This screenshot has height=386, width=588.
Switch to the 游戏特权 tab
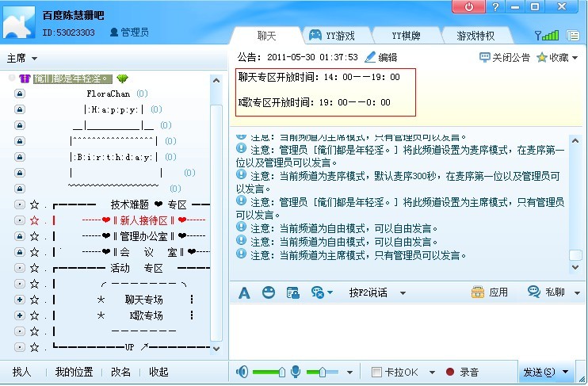[475, 36]
